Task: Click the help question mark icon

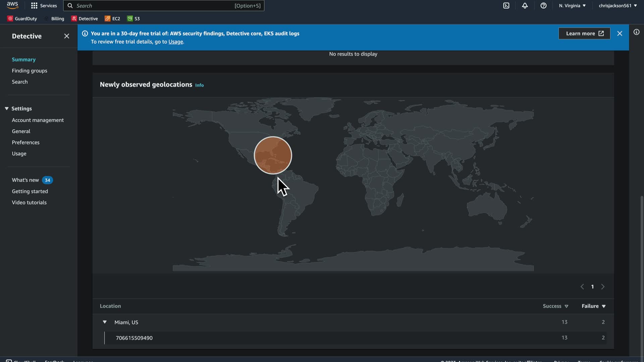Action: [543, 6]
